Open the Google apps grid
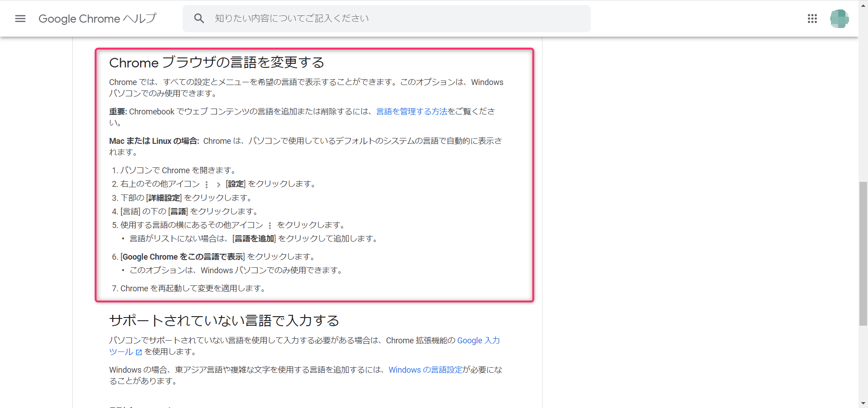The height and width of the screenshot is (408, 868). click(812, 19)
